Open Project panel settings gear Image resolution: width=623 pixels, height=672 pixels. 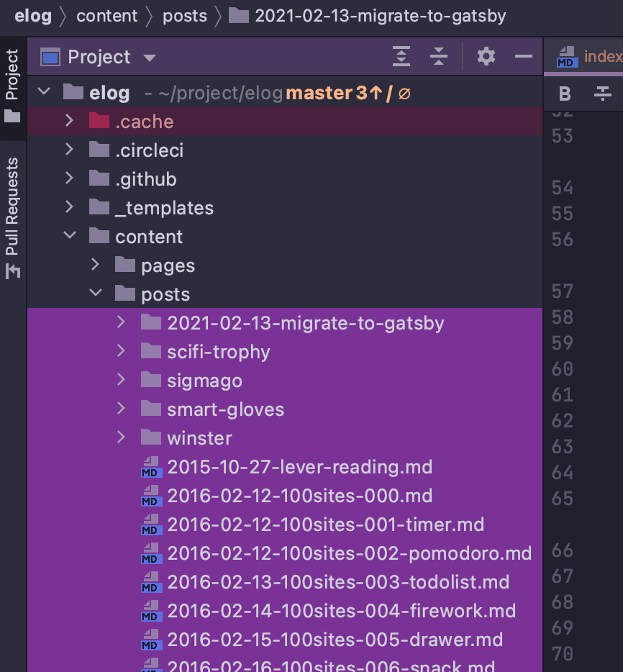click(x=486, y=56)
